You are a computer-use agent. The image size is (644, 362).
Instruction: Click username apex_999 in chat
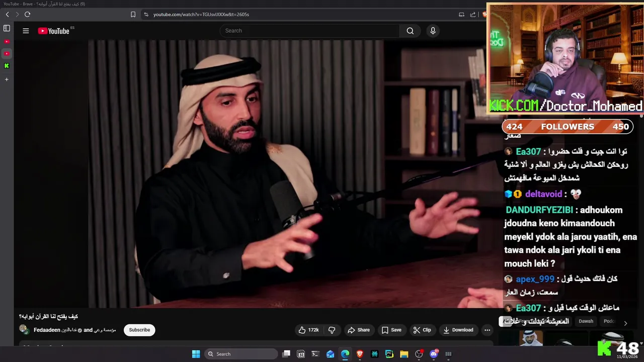(x=535, y=279)
